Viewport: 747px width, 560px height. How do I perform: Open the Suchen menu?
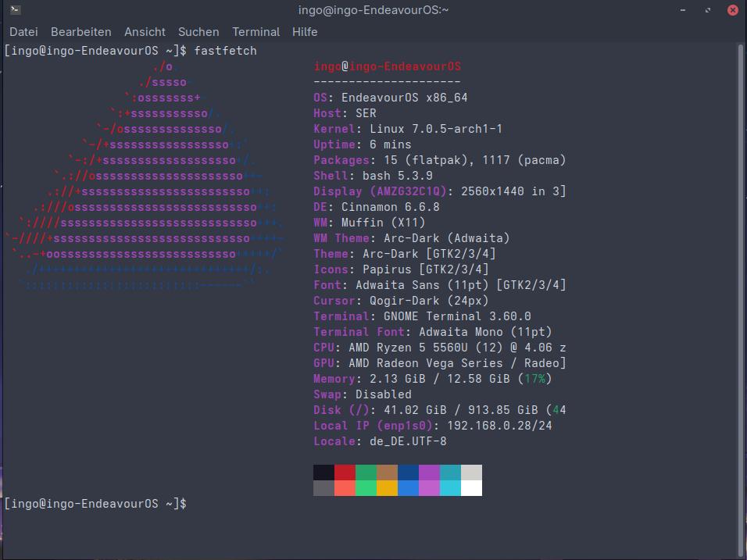198,32
